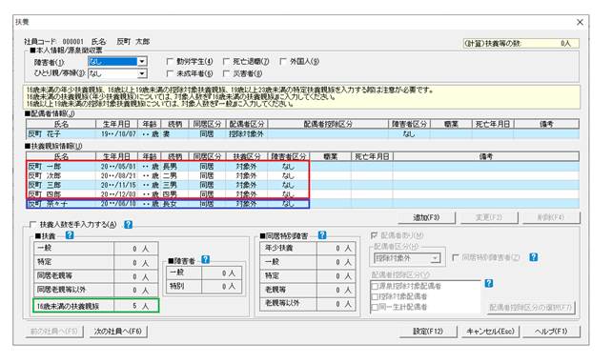Go to next employee 次の社員へ(F6)
Image resolution: width=612 pixels, height=364 pixels.
[118, 332]
